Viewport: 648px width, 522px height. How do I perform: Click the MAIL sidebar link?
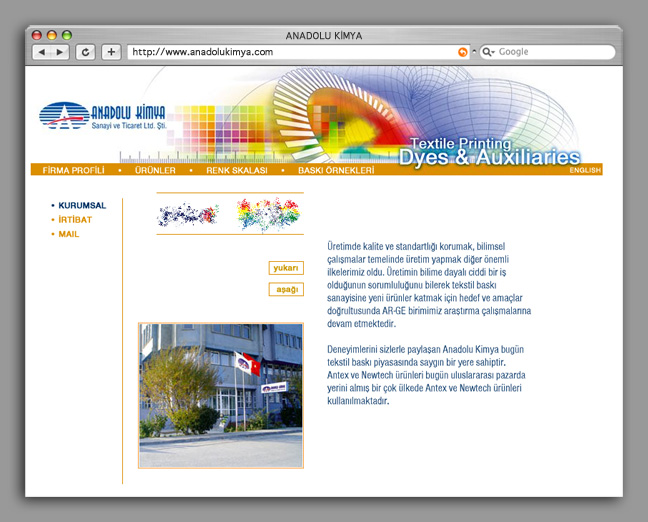pyautogui.click(x=69, y=234)
